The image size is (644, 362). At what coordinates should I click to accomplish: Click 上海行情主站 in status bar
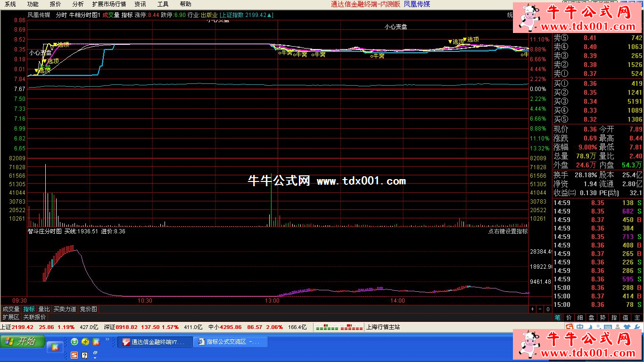(383, 327)
